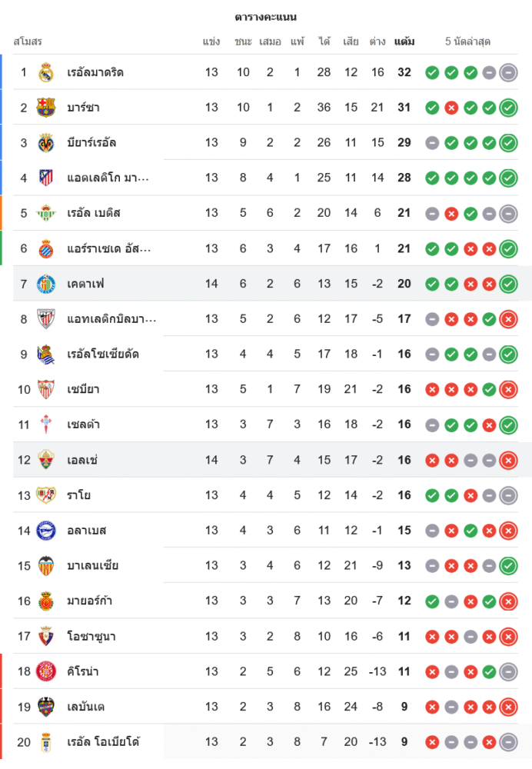Click the Girona red crest icon
Viewport: 532px width, 769px height.
46,671
